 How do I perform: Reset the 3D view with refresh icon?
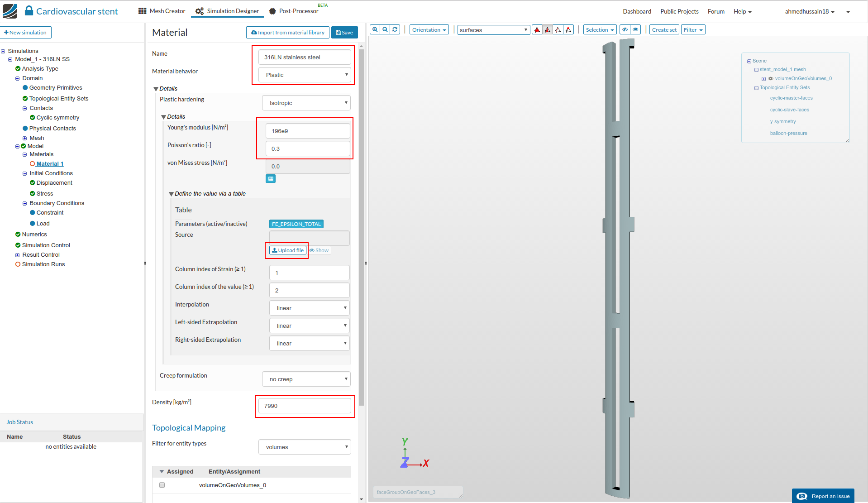395,30
